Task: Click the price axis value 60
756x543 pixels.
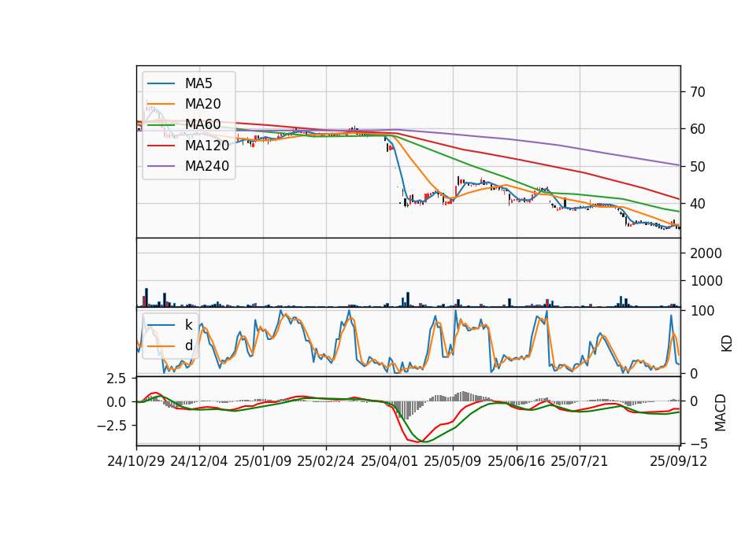Action: click(x=697, y=129)
